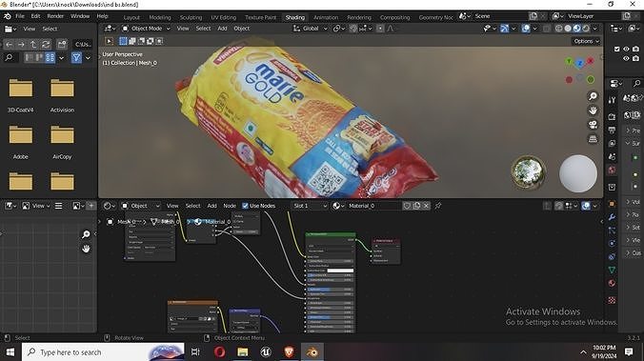Viewport: 644px width, 361px height.
Task: Expand the Vol panel in properties
Action: coord(633,202)
